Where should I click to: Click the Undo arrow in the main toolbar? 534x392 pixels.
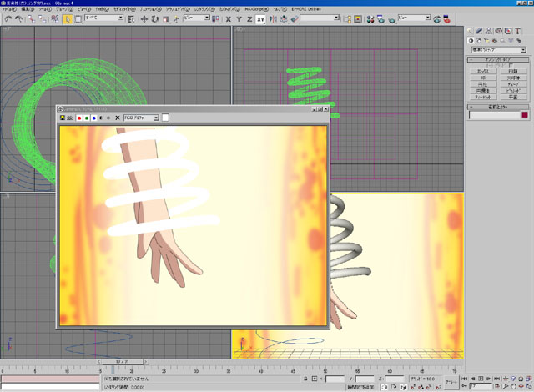8,19
